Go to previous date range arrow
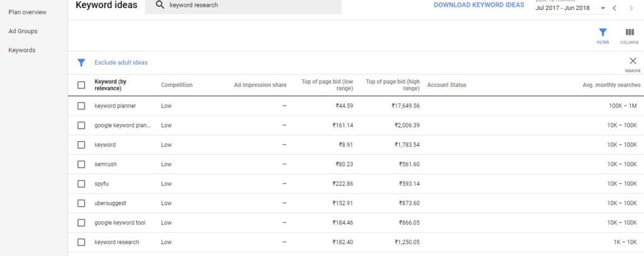The height and width of the screenshot is (256, 644). [x=614, y=8]
